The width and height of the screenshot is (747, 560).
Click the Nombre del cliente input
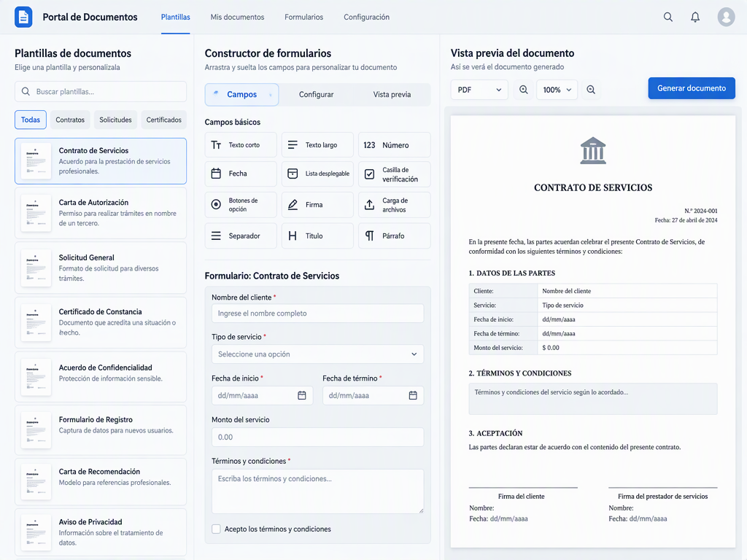[x=317, y=314]
